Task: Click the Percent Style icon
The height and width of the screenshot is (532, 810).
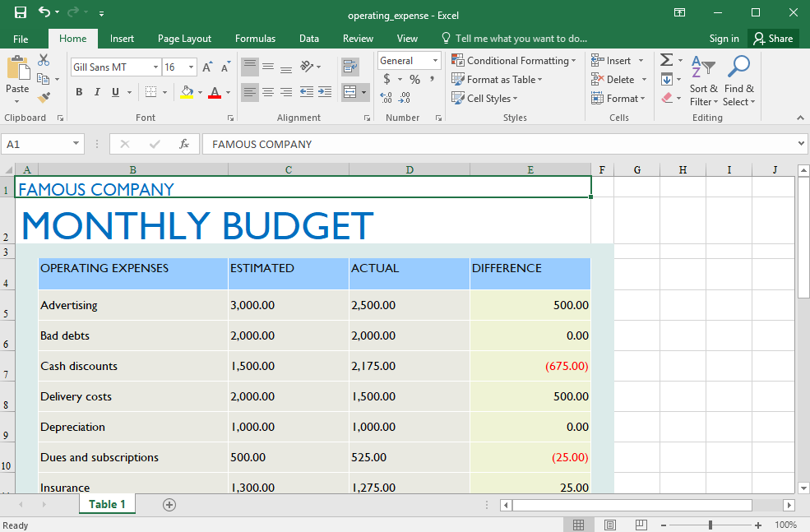Action: pyautogui.click(x=415, y=79)
